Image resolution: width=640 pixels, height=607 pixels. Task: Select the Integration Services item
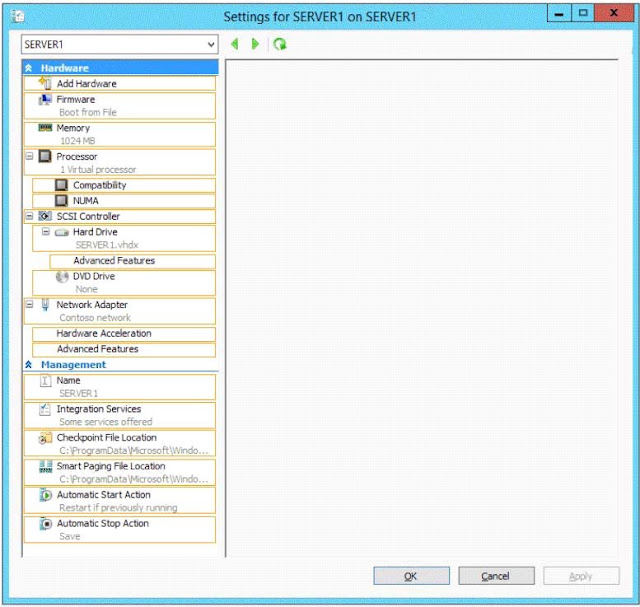tap(120, 416)
